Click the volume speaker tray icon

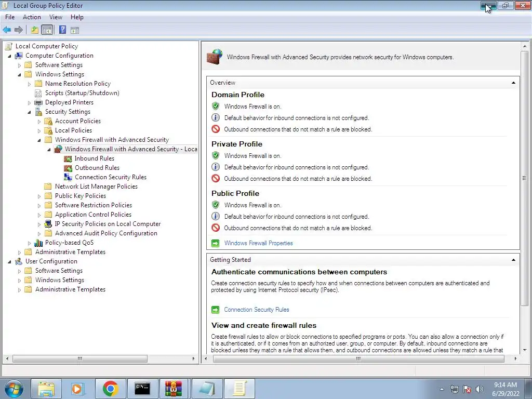[480, 389]
